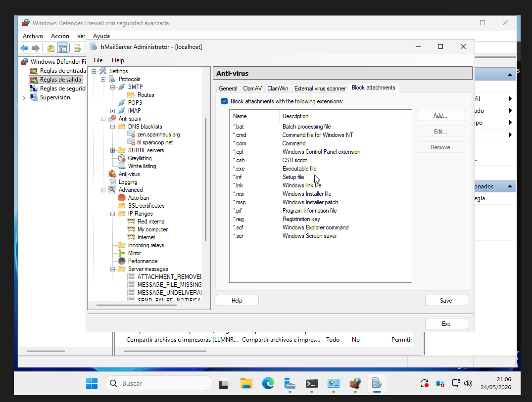
Task: Open the hMailServer File menu
Action: pyautogui.click(x=98, y=60)
